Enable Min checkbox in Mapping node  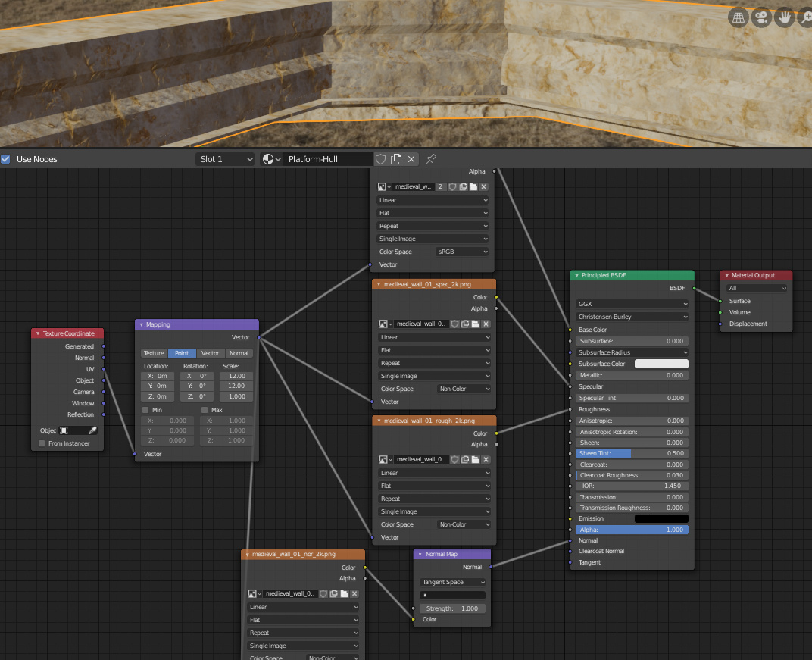coord(145,410)
